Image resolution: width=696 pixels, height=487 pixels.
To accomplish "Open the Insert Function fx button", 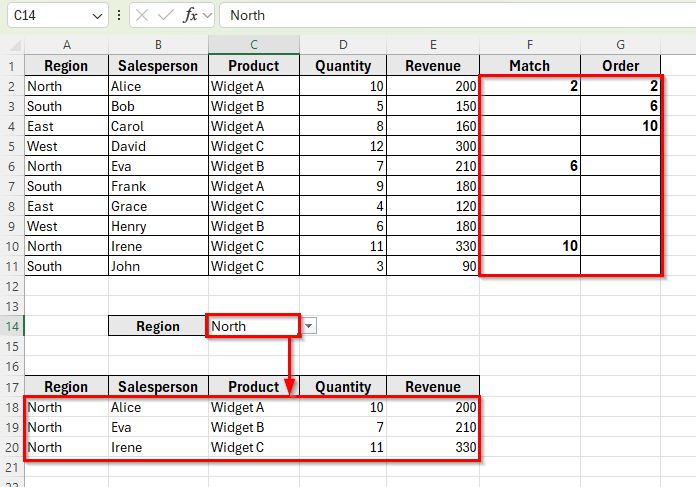I will (x=190, y=16).
